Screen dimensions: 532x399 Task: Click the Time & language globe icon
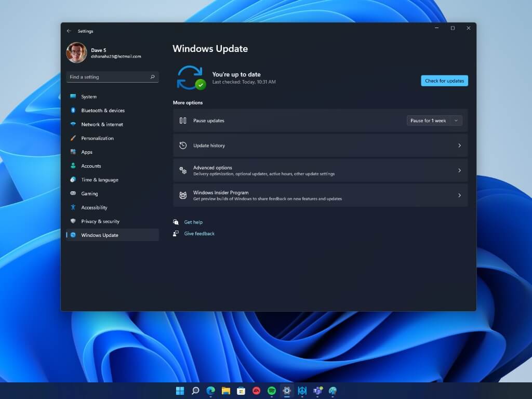click(x=73, y=179)
